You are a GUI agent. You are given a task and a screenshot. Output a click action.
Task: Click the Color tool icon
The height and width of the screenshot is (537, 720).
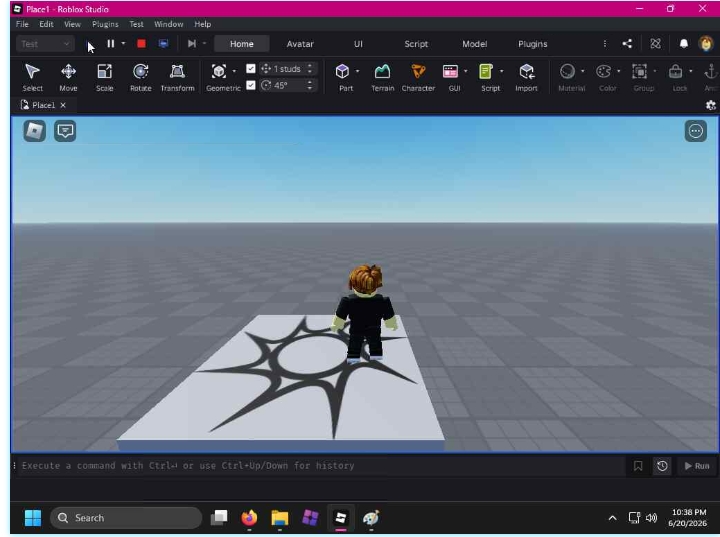tap(603, 71)
